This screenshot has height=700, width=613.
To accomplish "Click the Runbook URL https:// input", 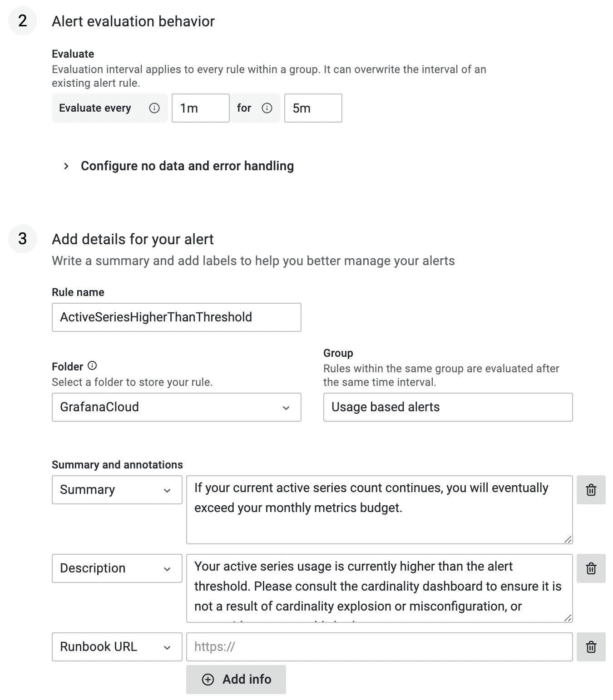I will coord(379,647).
